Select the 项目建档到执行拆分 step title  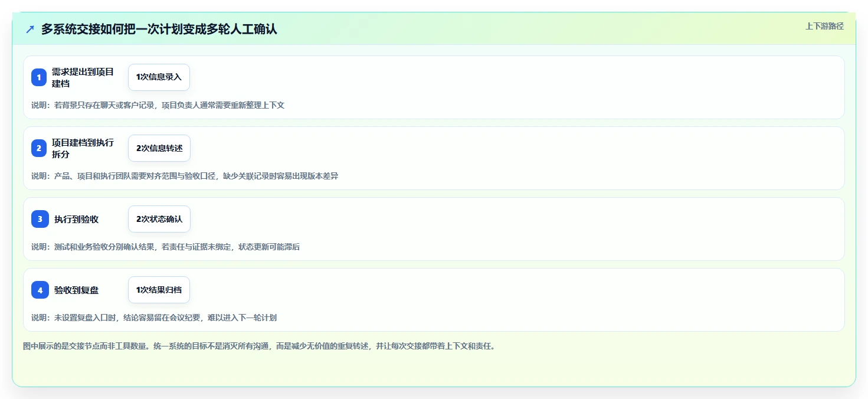tap(83, 148)
